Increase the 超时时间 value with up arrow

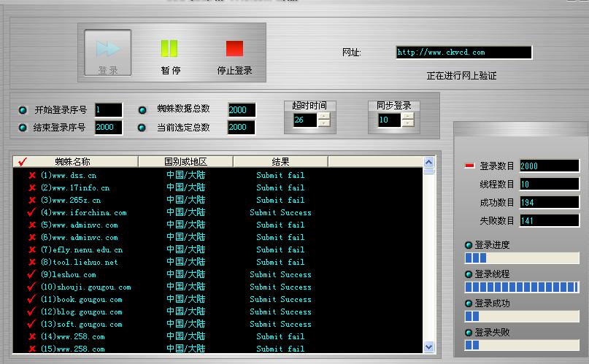tap(324, 116)
